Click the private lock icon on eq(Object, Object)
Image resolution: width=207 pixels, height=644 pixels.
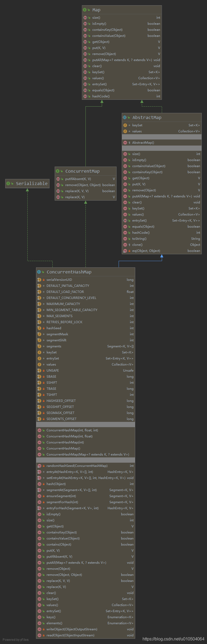coord(129,251)
